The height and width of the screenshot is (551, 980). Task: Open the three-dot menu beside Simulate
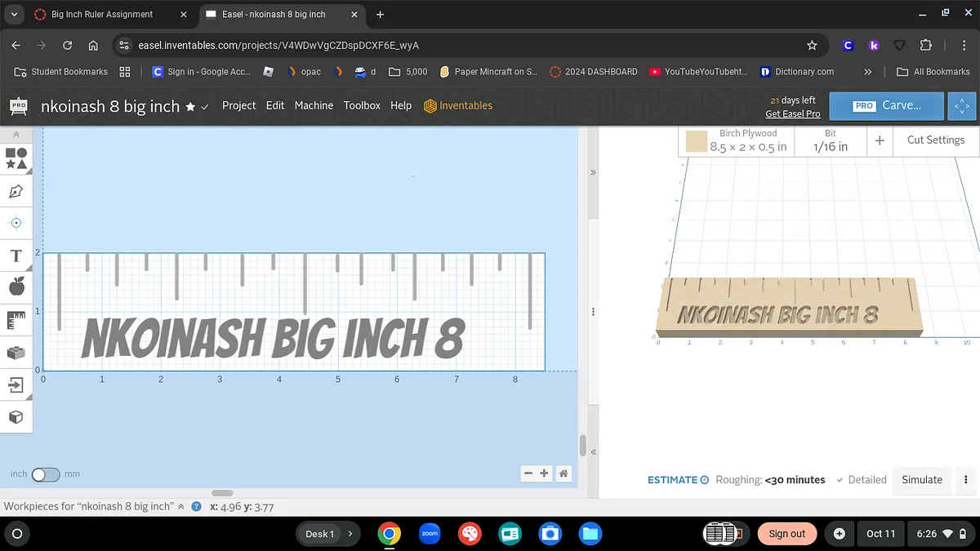pyautogui.click(x=966, y=480)
